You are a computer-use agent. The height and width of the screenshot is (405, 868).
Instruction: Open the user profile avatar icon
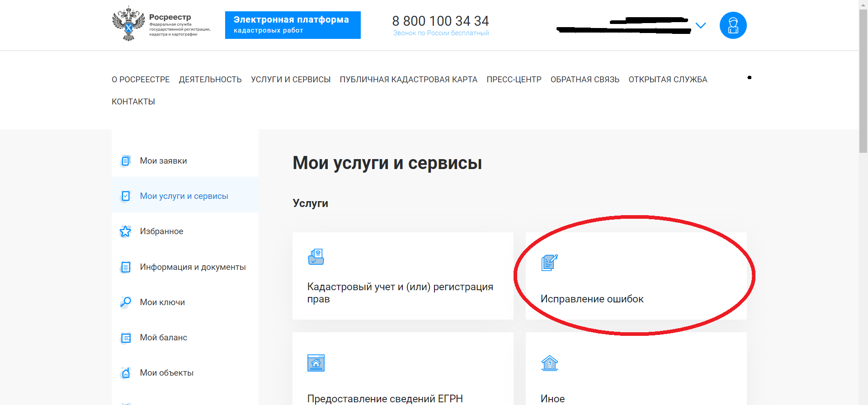pyautogui.click(x=733, y=25)
